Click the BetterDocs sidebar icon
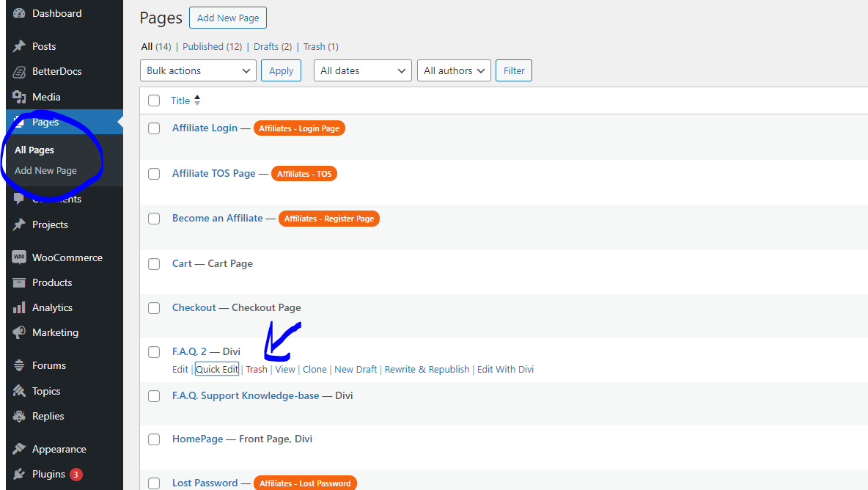 click(19, 71)
